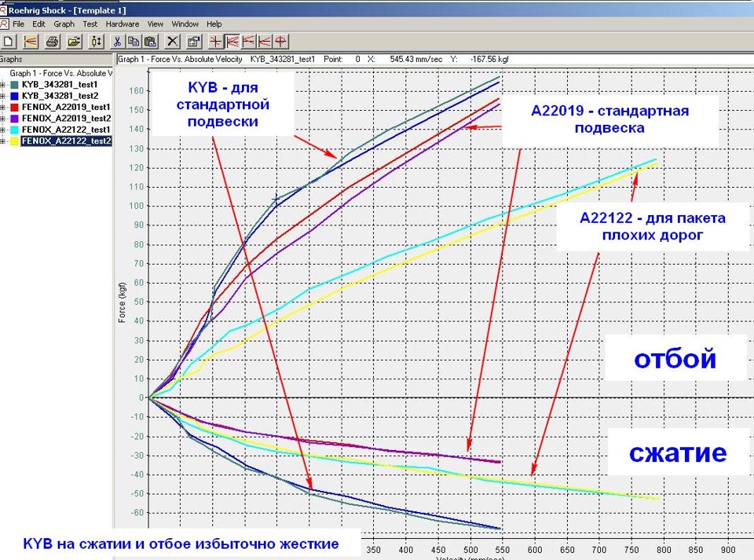The image size is (754, 560).
Task: Open the Hardware menu
Action: (123, 24)
